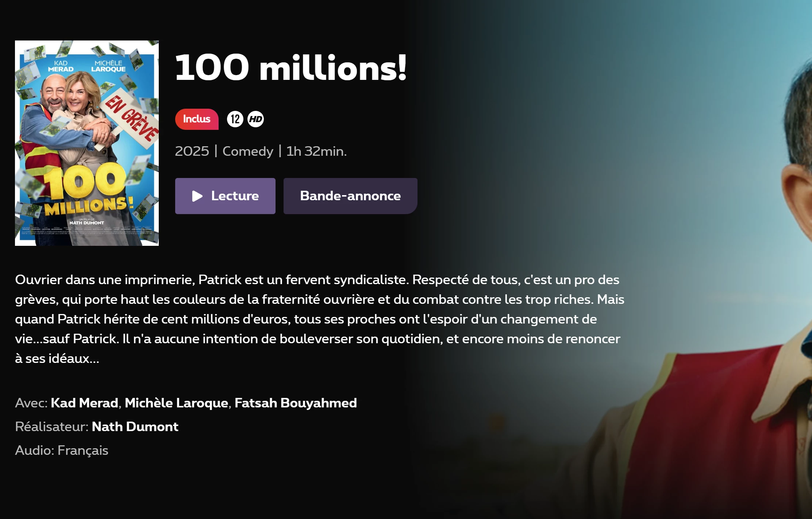Click the Audio: Français line
Image resolution: width=812 pixels, height=519 pixels.
[62, 450]
